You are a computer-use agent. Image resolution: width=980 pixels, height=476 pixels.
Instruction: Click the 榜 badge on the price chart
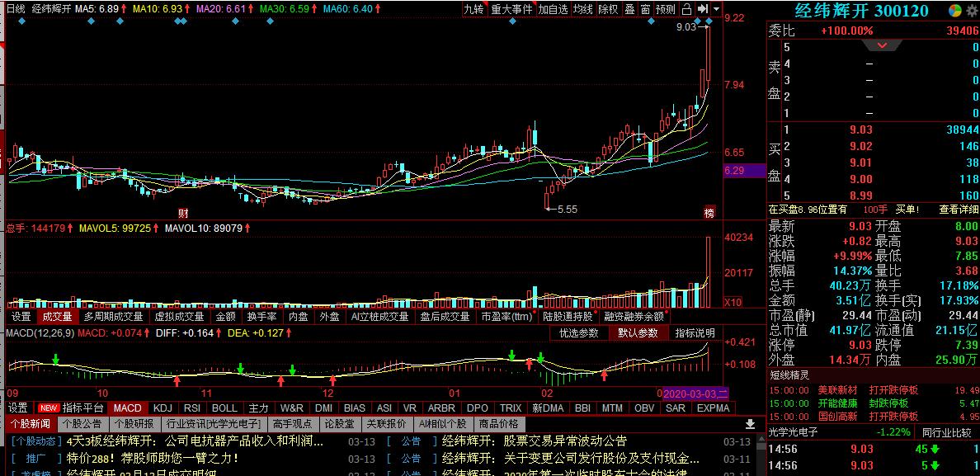[709, 212]
